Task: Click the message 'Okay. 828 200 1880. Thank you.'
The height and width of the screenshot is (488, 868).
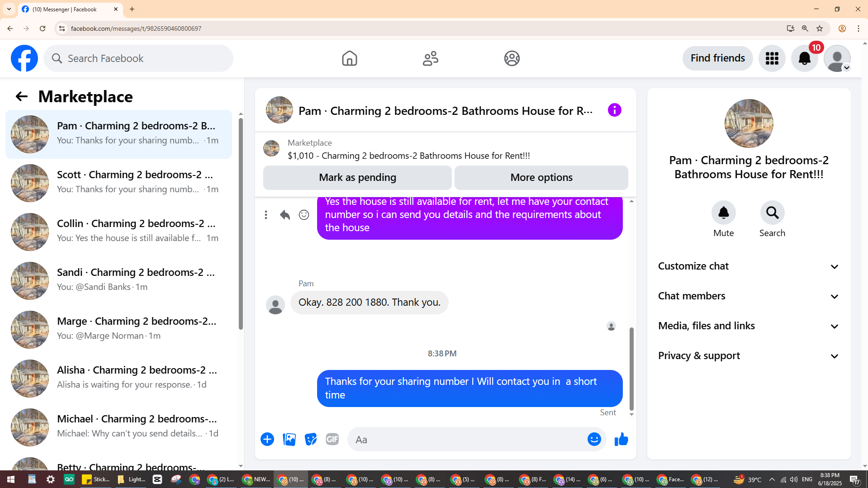Action: tap(369, 303)
